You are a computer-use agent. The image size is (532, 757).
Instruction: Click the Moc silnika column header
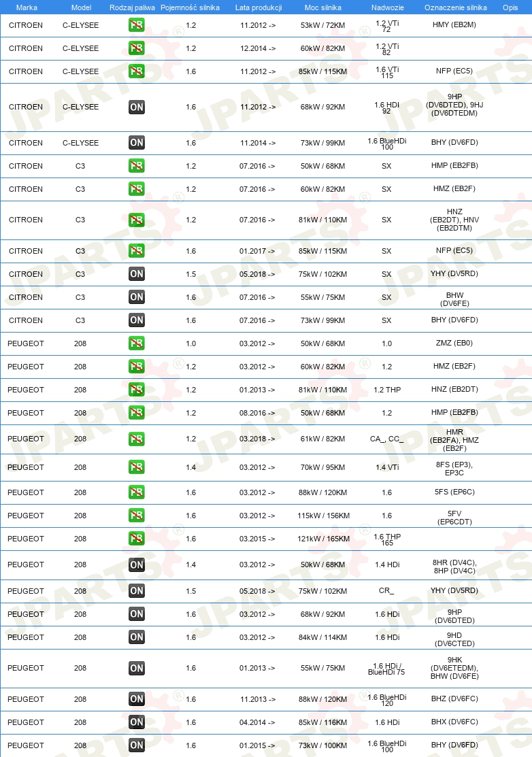click(323, 7)
